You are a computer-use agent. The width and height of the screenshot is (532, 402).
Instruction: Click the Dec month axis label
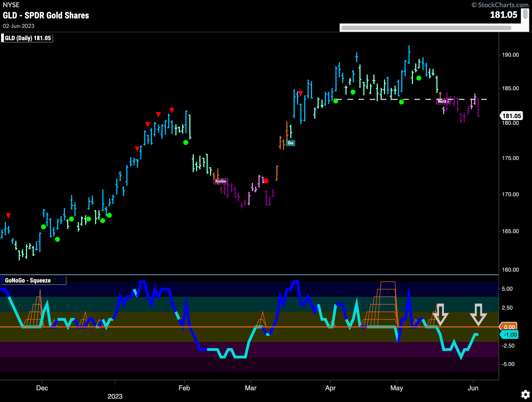(x=42, y=388)
